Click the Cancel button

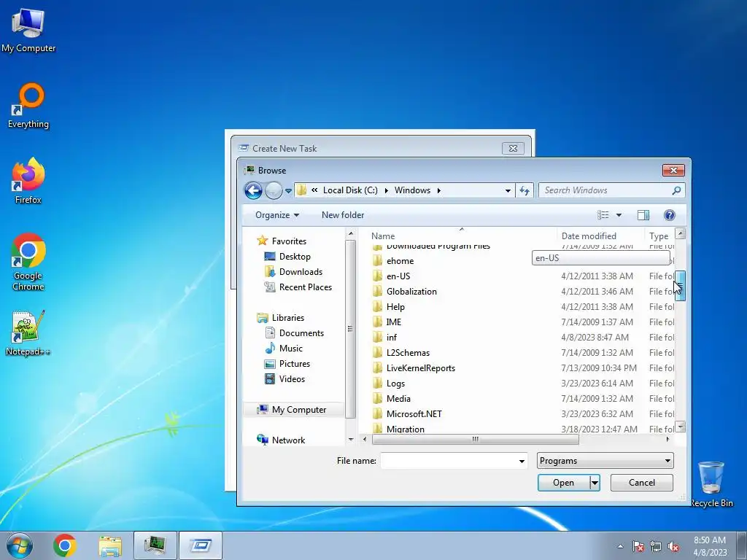[642, 483]
